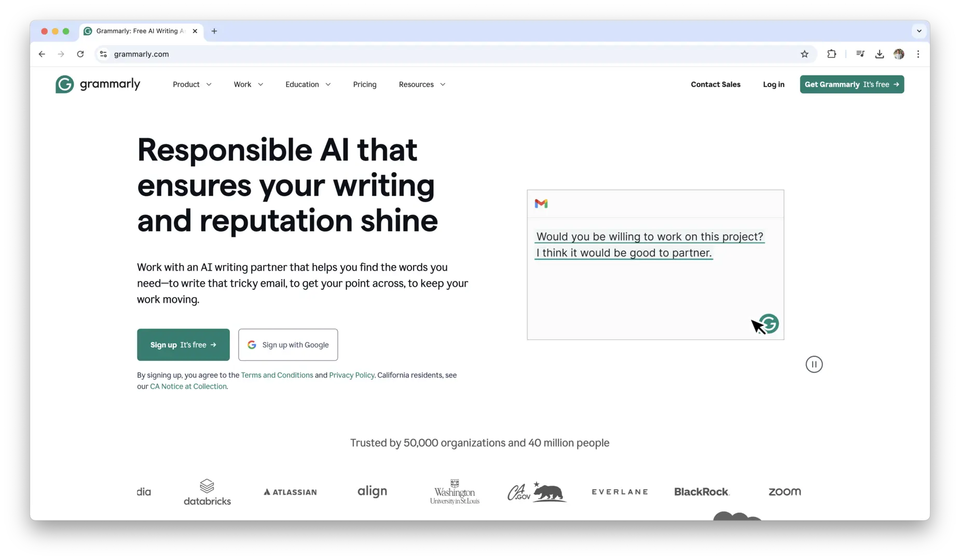This screenshot has height=560, width=960.
Task: Open the browser downloads icon
Action: [879, 54]
